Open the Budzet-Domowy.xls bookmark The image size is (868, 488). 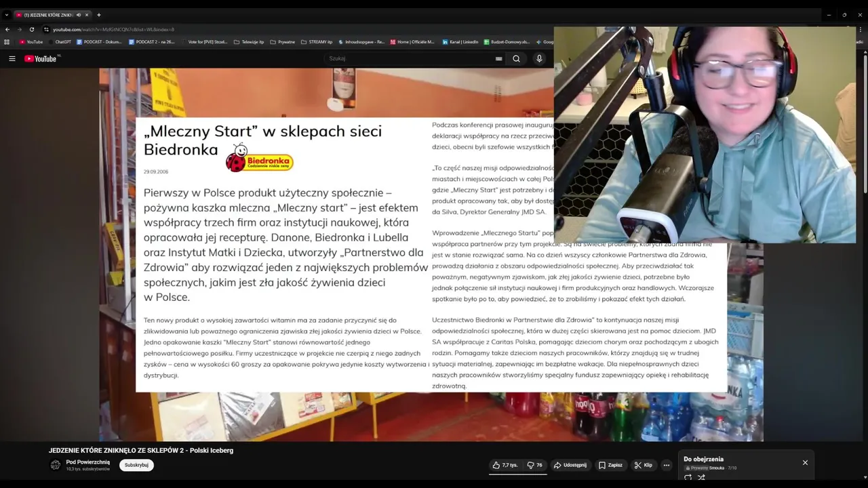(x=507, y=42)
